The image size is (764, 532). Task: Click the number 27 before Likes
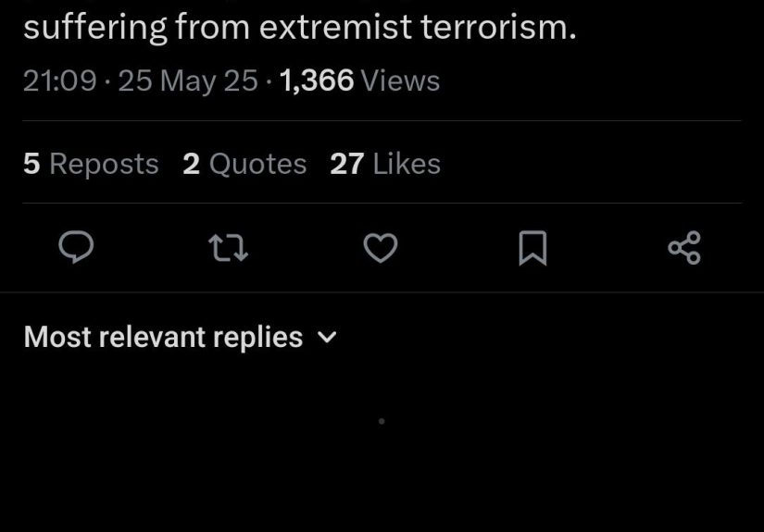click(x=346, y=164)
